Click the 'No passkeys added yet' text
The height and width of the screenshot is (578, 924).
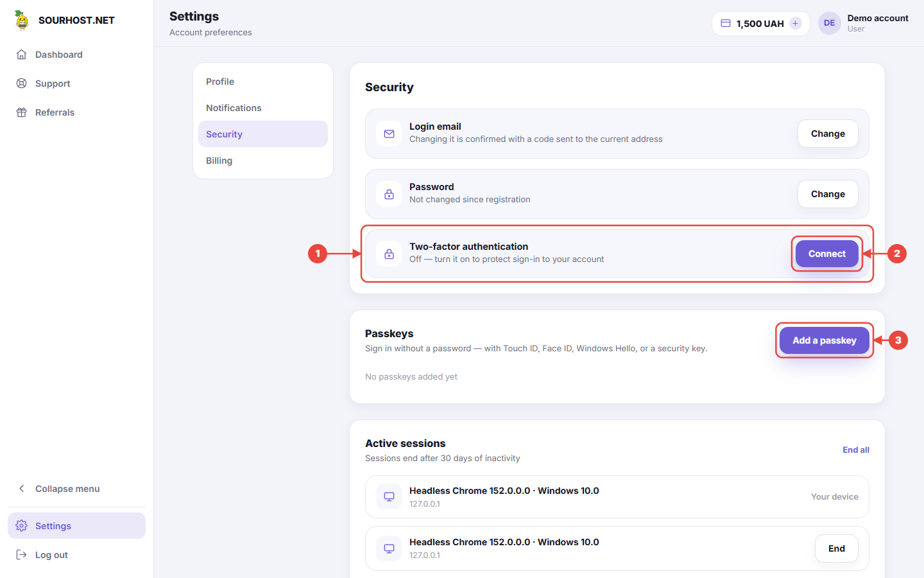411,376
